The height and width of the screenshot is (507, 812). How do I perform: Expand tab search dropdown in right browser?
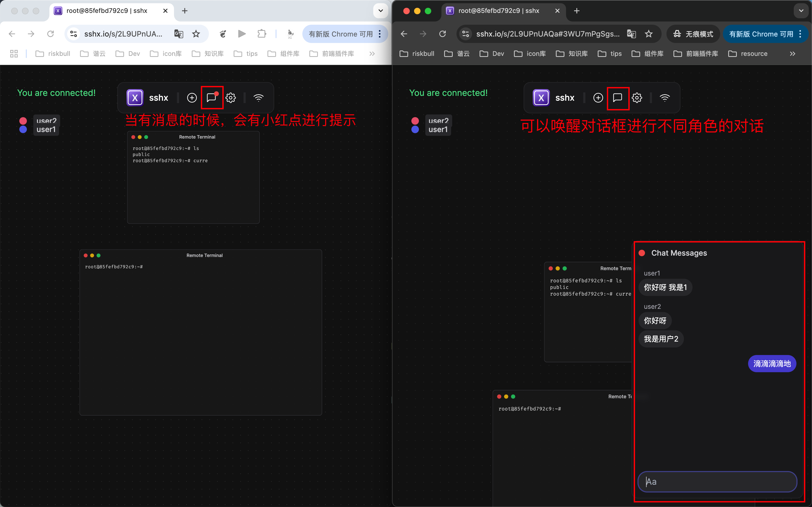[x=801, y=11]
